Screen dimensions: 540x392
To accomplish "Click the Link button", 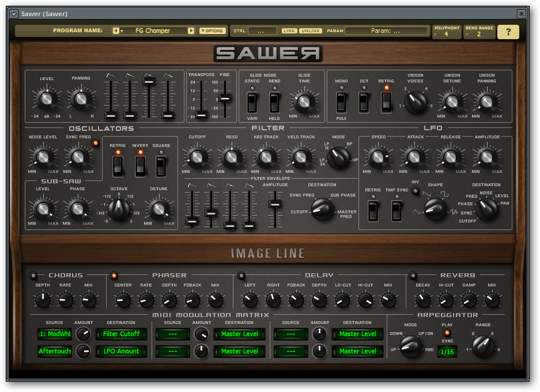I will click(x=289, y=31).
